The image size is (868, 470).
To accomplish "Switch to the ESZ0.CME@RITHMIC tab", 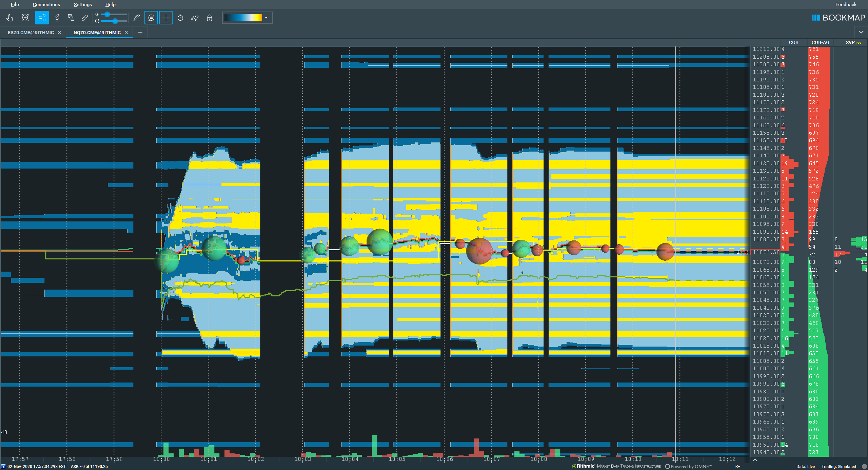I will pos(31,33).
